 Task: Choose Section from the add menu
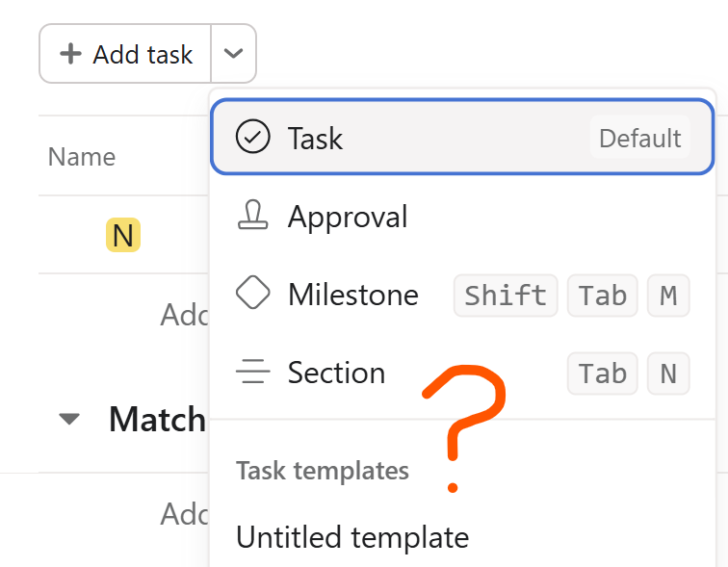(462, 373)
